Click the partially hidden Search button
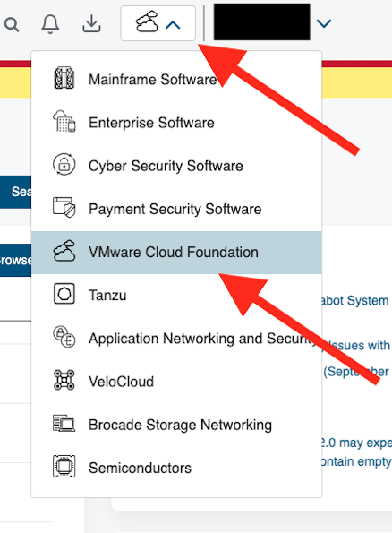 [x=15, y=192]
